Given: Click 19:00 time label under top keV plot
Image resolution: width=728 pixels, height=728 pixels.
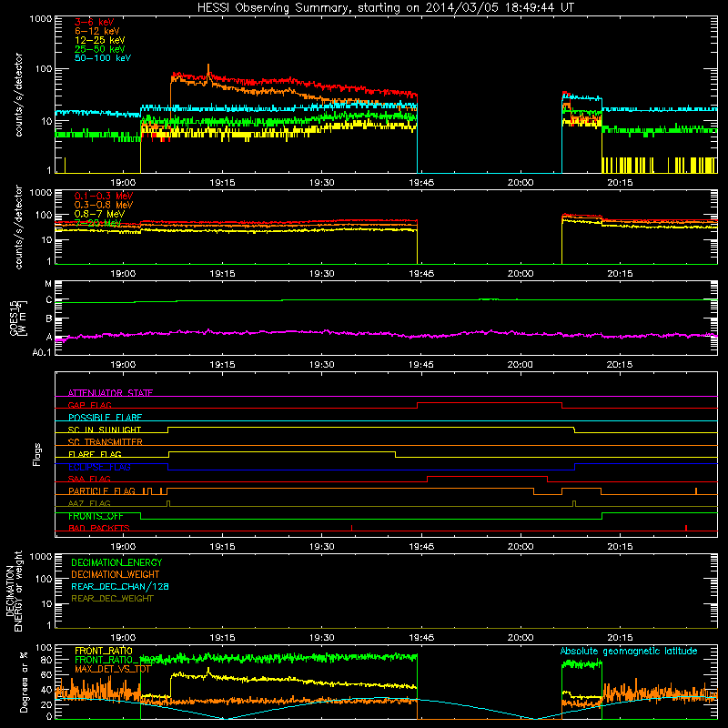Looking at the screenshot, I should 123,183.
